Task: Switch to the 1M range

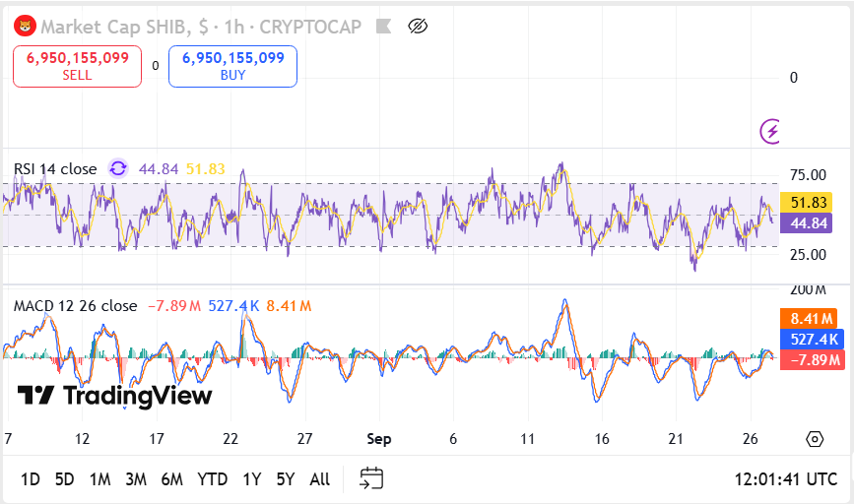Action: (x=99, y=479)
